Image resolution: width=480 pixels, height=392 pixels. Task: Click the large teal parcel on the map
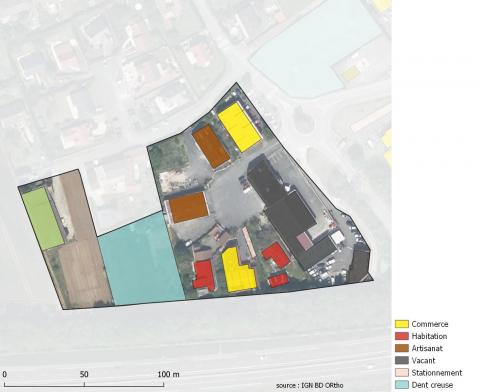click(x=142, y=260)
